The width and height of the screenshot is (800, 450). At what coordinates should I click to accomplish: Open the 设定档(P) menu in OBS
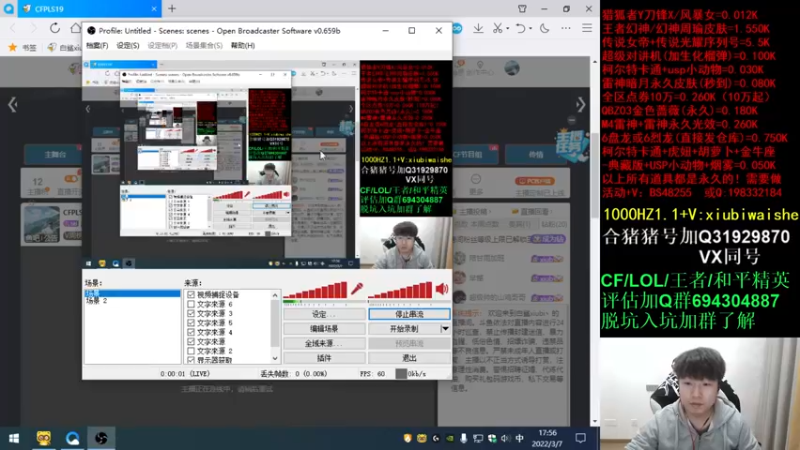(162, 45)
